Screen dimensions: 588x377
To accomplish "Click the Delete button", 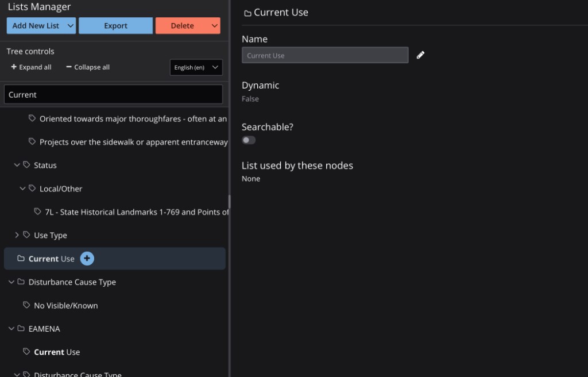I will 182,25.
